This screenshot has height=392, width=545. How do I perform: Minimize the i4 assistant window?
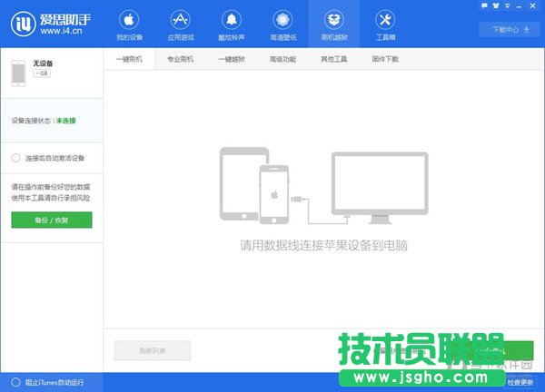[x=520, y=6]
